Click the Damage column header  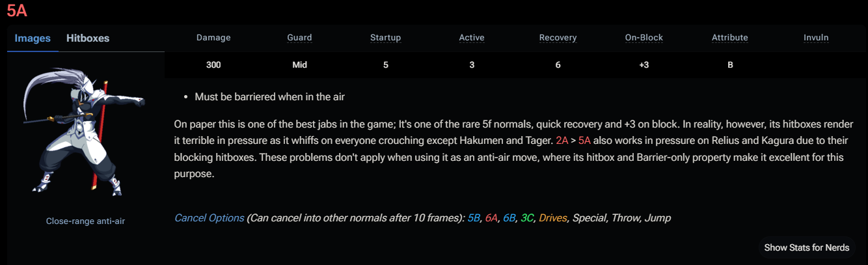[x=213, y=38]
